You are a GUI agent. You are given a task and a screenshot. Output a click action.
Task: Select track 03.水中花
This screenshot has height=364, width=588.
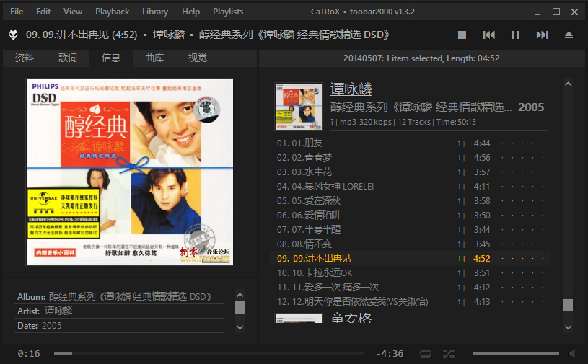(x=411, y=172)
